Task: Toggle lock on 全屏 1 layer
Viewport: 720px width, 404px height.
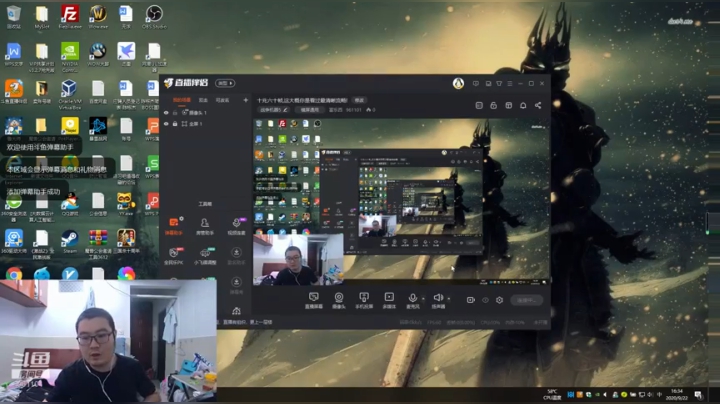Action: pyautogui.click(x=175, y=123)
